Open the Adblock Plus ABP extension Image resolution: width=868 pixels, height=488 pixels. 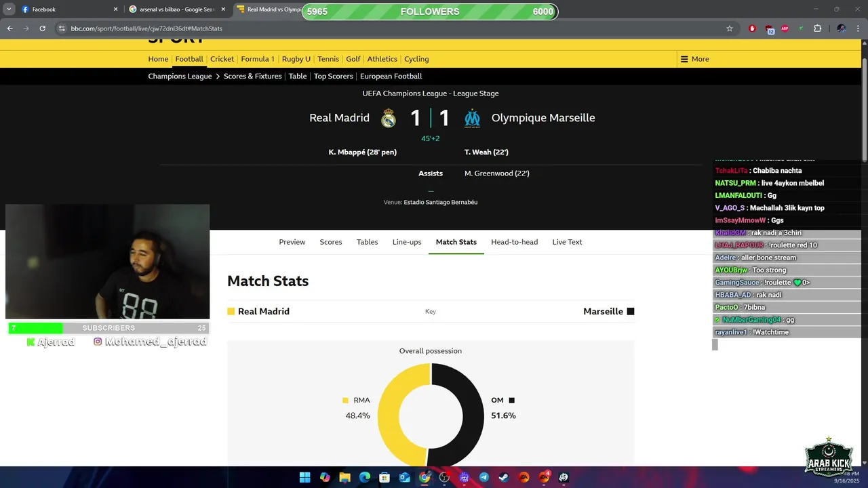pos(785,28)
